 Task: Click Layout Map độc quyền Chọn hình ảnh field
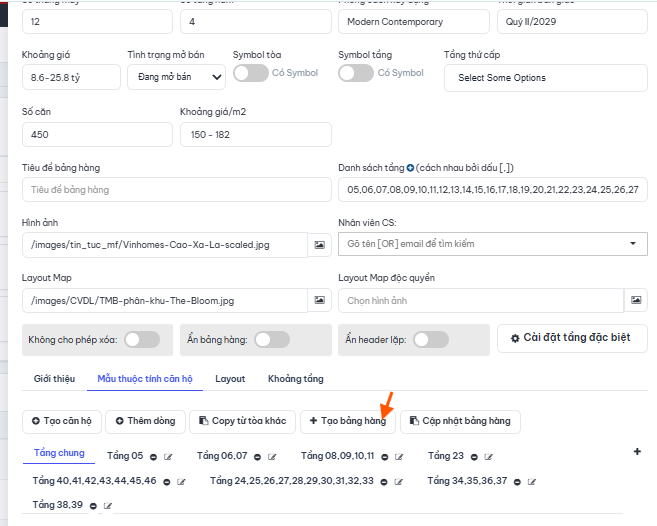coord(481,300)
